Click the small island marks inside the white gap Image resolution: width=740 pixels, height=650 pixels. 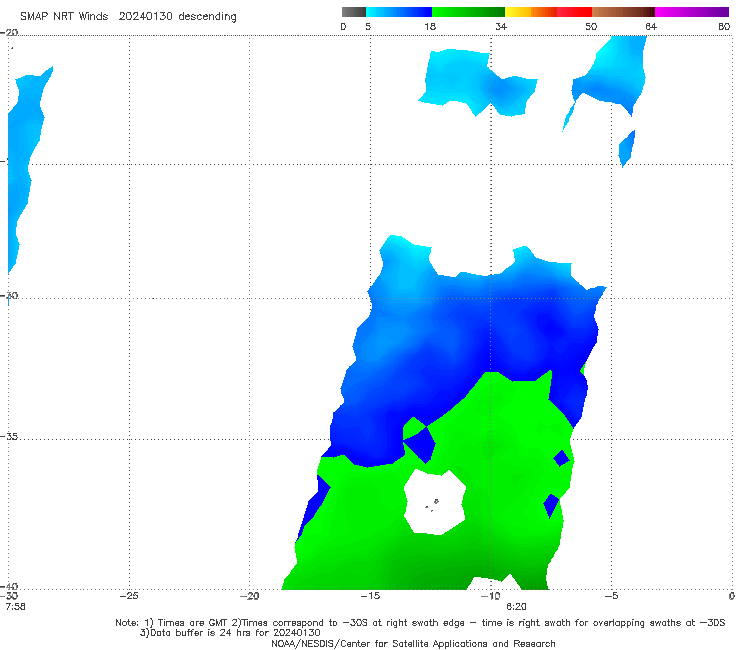(432, 505)
